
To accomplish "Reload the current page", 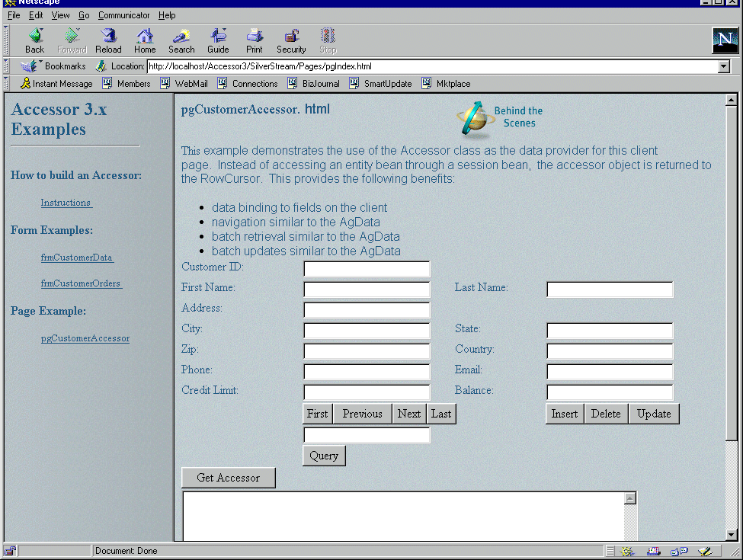I will (108, 40).
